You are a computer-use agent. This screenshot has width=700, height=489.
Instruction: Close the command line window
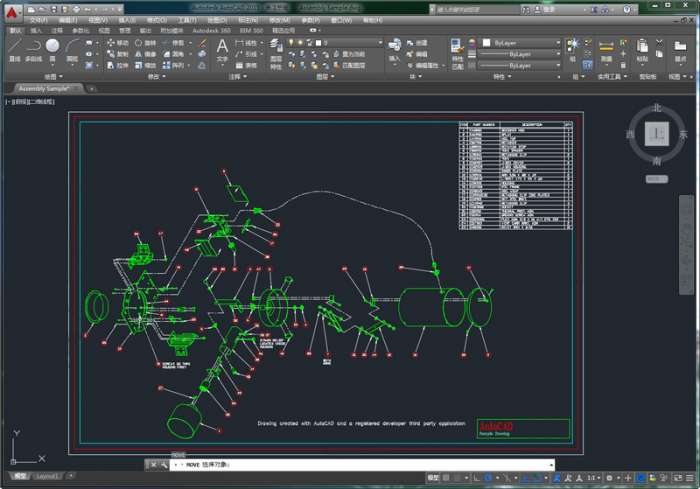click(x=153, y=465)
